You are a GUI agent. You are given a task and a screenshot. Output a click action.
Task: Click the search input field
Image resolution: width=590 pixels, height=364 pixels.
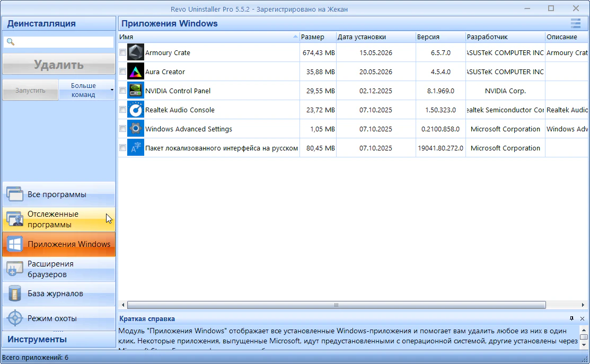click(59, 42)
